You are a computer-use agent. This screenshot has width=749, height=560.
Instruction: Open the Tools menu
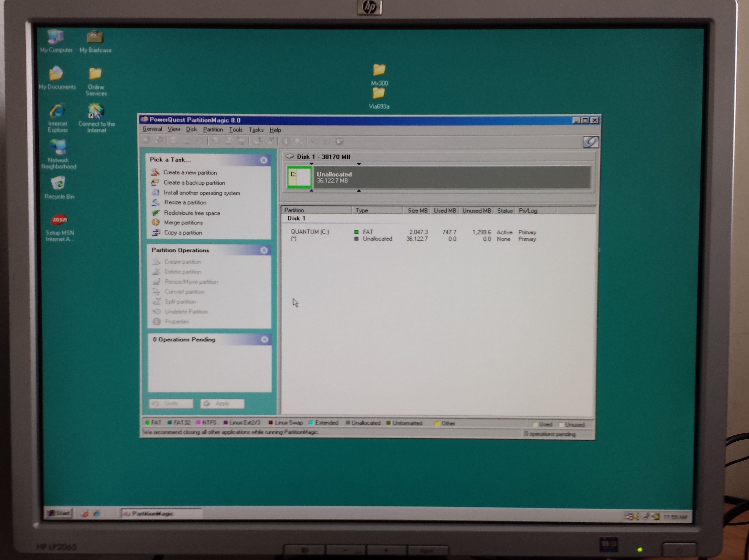pyautogui.click(x=236, y=130)
